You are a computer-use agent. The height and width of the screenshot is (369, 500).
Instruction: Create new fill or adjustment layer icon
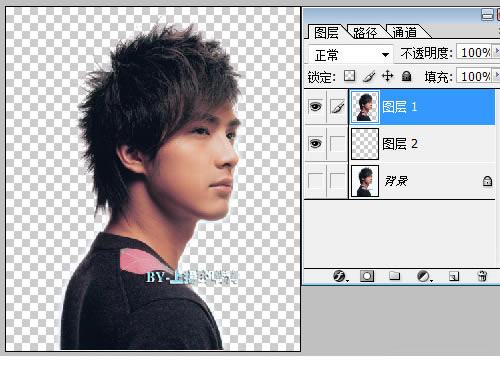point(424,276)
